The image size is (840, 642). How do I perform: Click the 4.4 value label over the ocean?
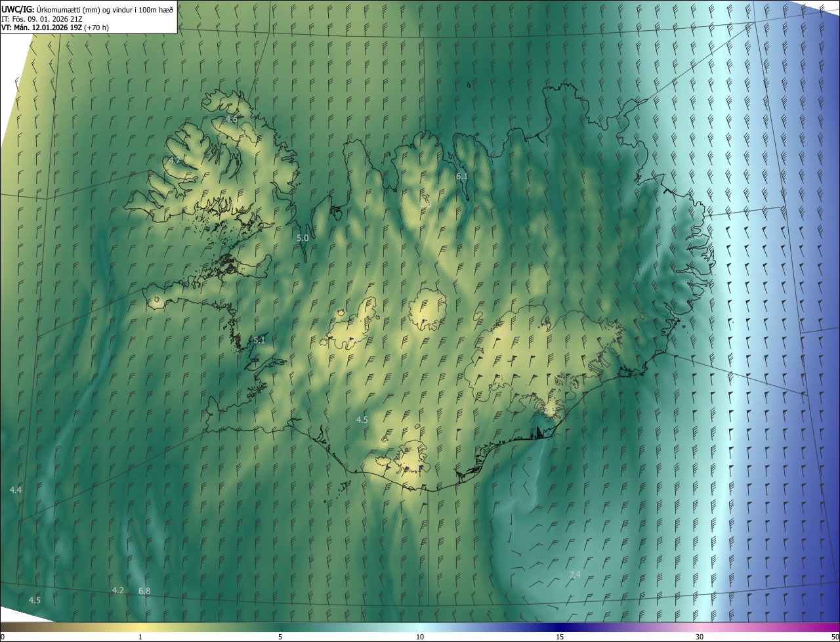tap(16, 490)
